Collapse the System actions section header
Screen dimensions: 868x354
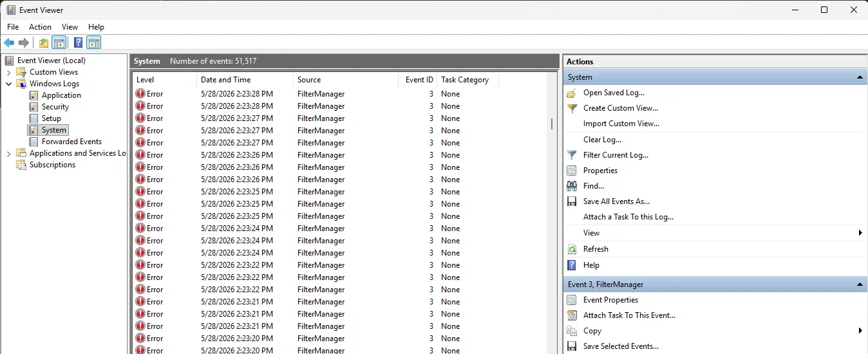(860, 77)
